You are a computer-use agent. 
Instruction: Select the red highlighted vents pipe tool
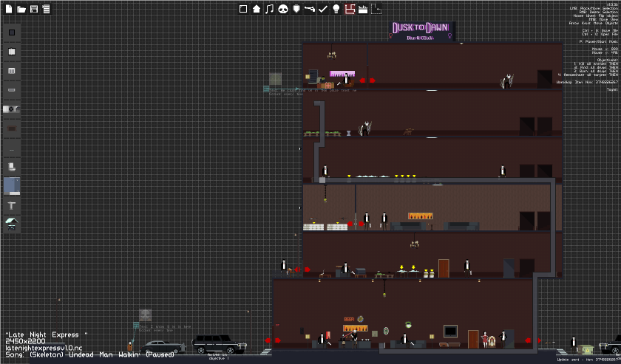click(350, 9)
